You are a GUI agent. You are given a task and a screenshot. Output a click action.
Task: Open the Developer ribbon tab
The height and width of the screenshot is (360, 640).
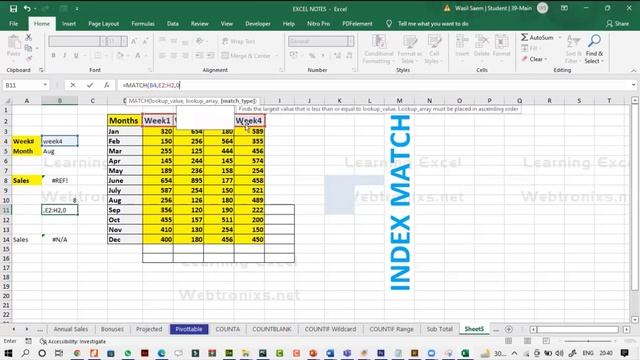pyautogui.click(x=258, y=24)
